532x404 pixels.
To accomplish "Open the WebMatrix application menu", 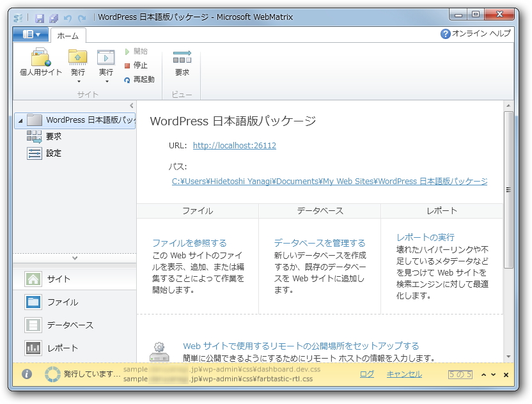I will coord(31,35).
